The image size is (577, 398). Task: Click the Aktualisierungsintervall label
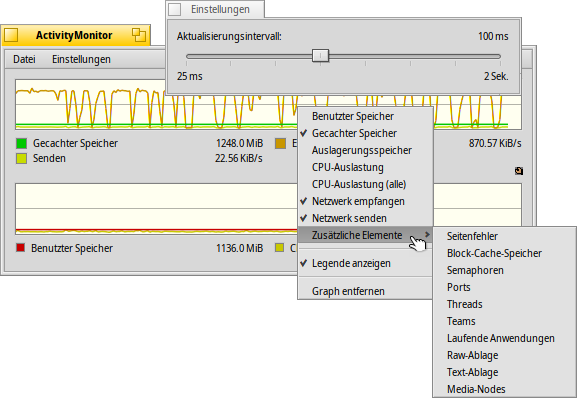[x=229, y=36]
